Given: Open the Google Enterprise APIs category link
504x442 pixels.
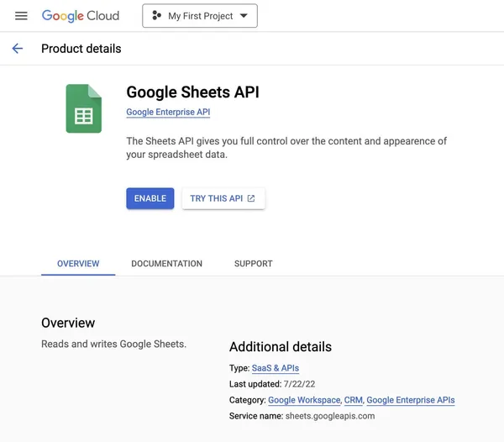Looking at the screenshot, I should pyautogui.click(x=411, y=400).
